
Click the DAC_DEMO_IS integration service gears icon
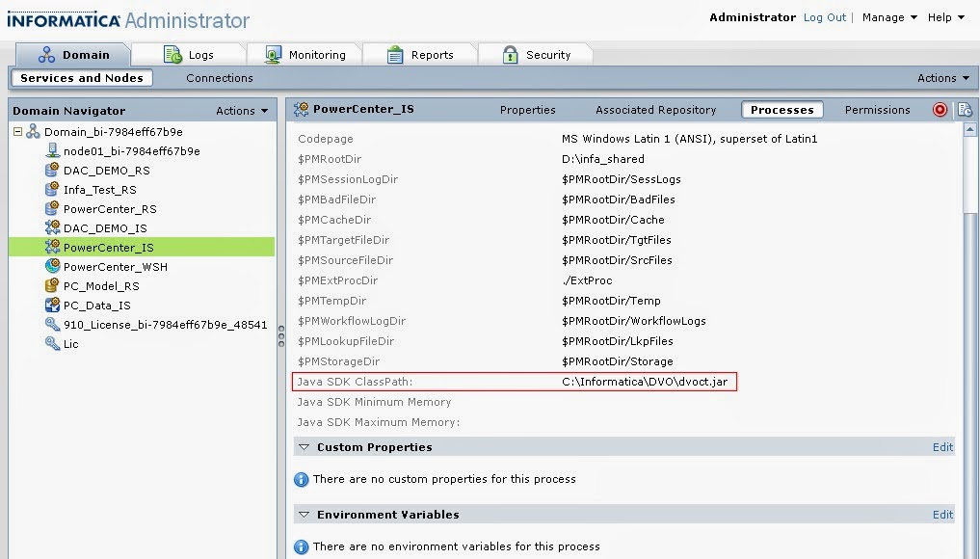coord(55,228)
